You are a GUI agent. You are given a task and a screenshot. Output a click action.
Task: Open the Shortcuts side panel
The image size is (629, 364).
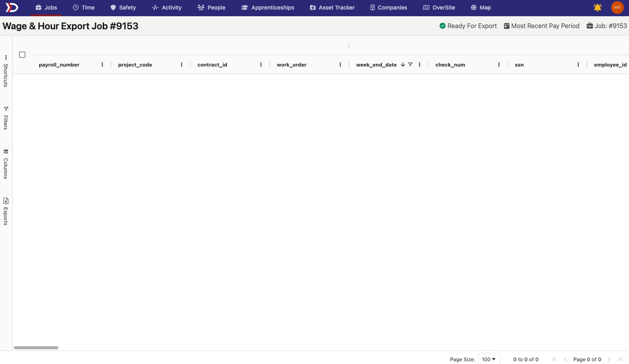pyautogui.click(x=6, y=71)
